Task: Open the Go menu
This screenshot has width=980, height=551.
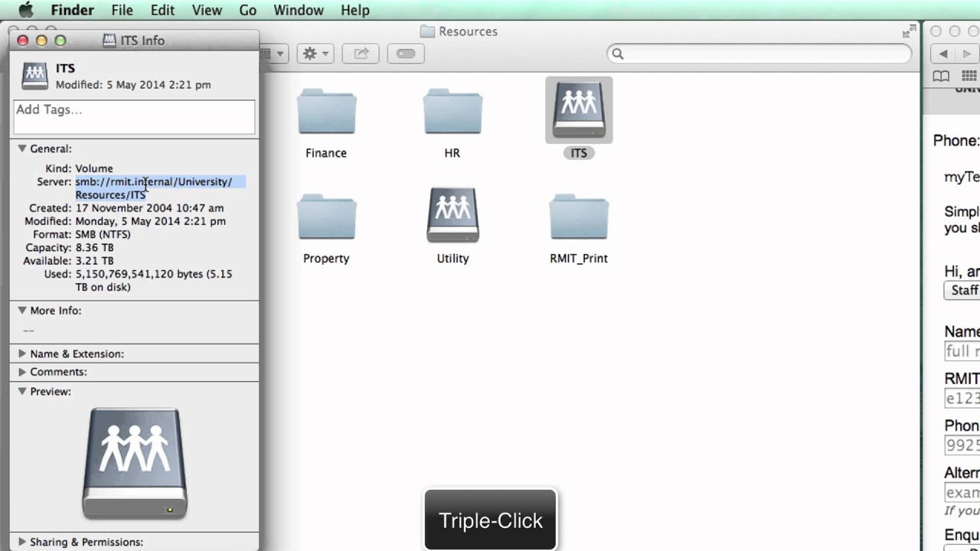Action: pos(247,10)
